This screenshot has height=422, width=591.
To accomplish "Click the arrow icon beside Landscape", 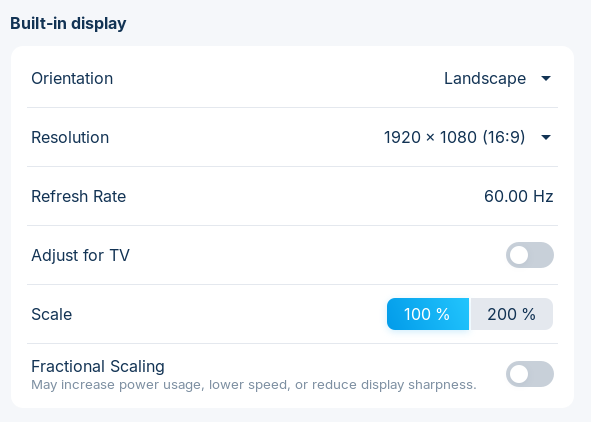I will pos(546,78).
